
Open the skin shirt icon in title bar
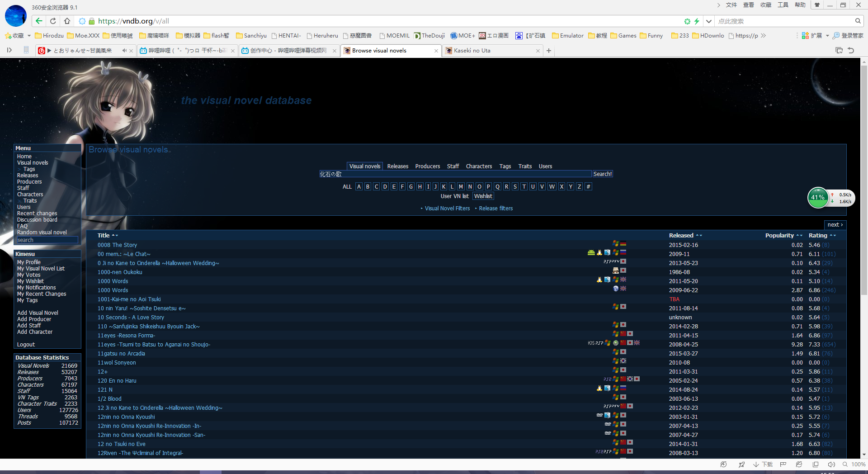pyautogui.click(x=817, y=5)
